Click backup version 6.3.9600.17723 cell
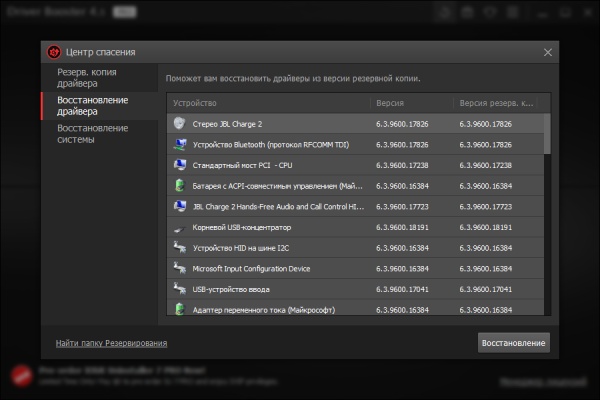 coord(485,207)
